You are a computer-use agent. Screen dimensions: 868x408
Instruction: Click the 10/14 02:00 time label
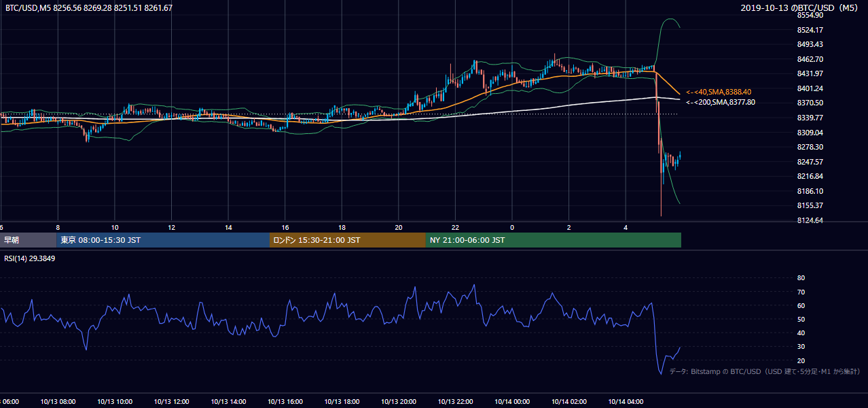[x=568, y=401]
